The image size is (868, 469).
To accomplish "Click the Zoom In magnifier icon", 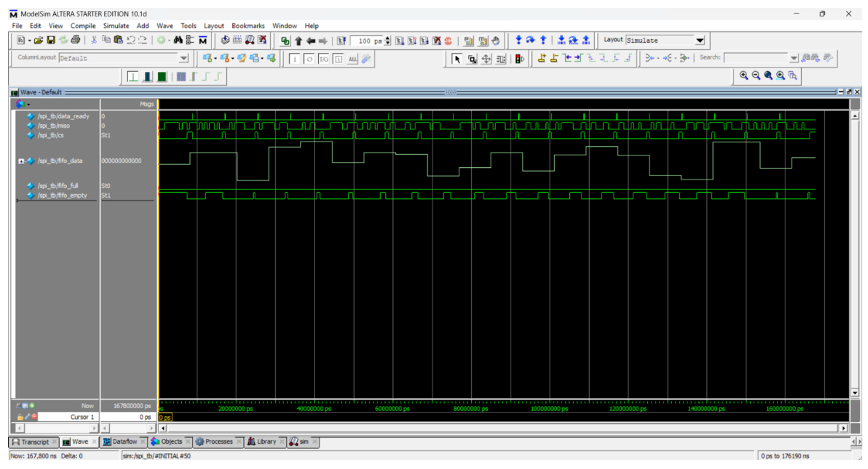I will (743, 75).
